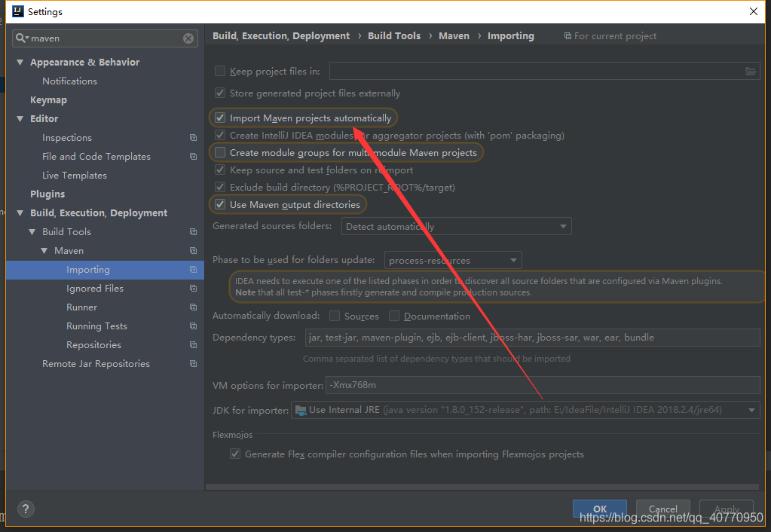Open search history dropdown arrow

(x=27, y=38)
